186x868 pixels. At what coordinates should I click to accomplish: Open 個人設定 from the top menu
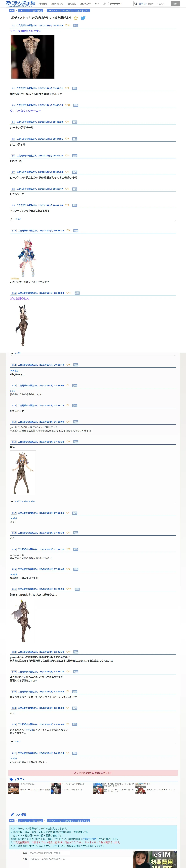pos(72,4)
